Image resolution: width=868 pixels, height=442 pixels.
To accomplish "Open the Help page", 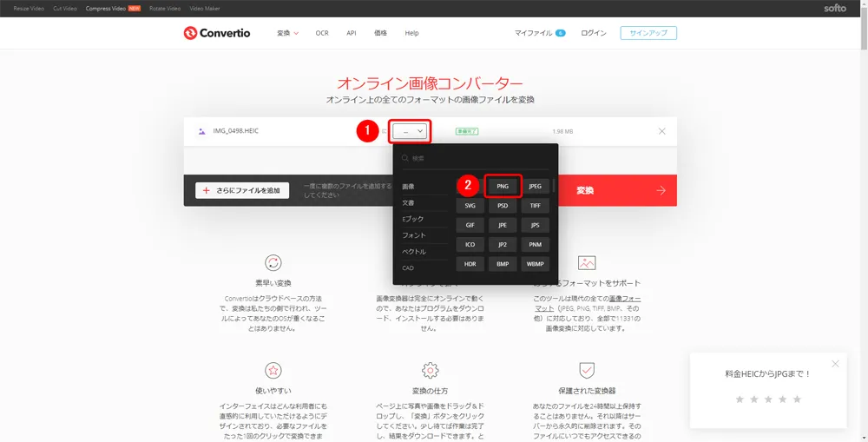I will coord(411,33).
